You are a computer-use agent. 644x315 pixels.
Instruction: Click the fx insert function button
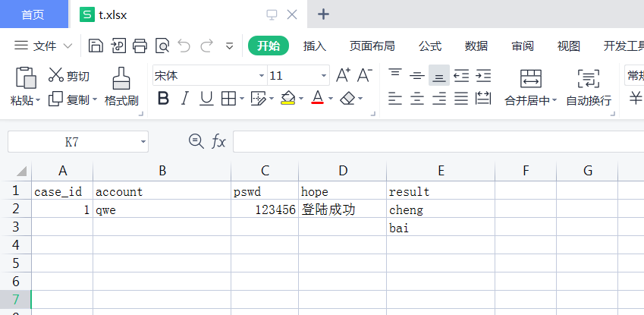[218, 142]
